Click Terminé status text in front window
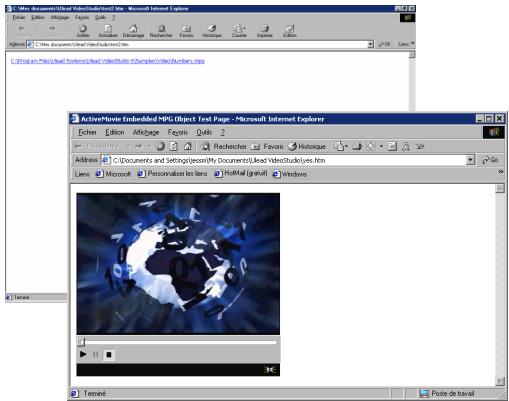This screenshot has height=401, width=509. tap(95, 394)
